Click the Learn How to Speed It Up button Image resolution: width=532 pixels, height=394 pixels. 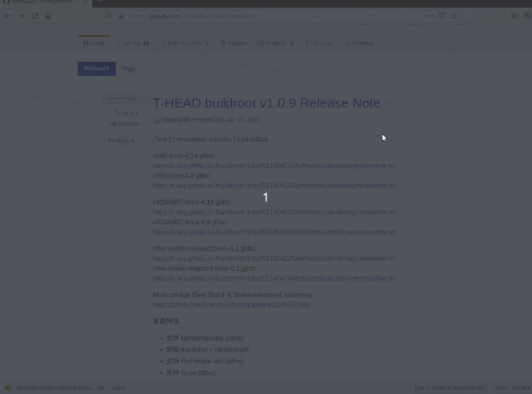(x=450, y=388)
